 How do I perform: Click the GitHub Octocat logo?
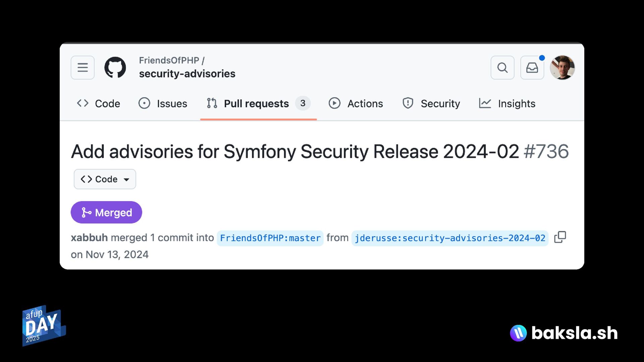(x=115, y=68)
